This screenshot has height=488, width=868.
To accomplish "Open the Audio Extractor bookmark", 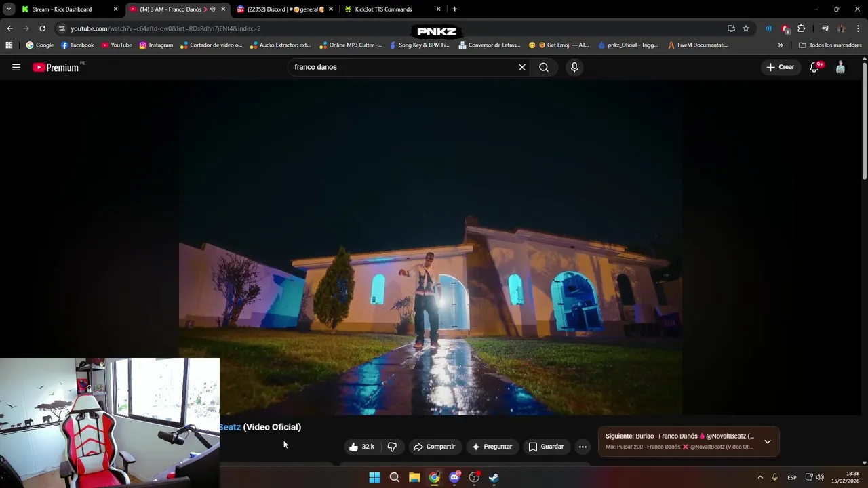I will point(280,45).
